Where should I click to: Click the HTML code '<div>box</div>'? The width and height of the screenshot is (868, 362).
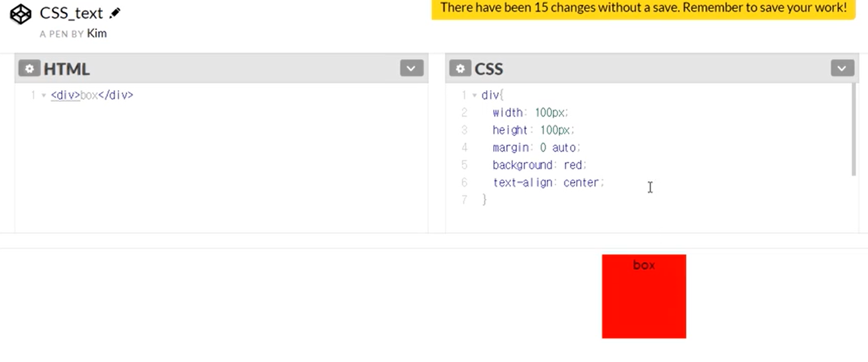pyautogui.click(x=92, y=95)
